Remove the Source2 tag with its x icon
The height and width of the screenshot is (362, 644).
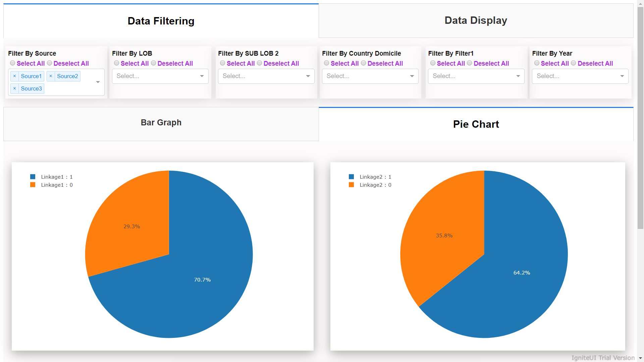[51, 76]
